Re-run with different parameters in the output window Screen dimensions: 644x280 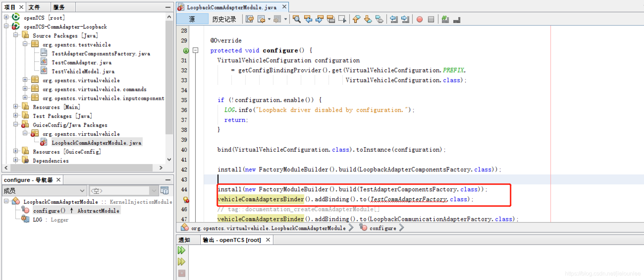click(x=182, y=262)
